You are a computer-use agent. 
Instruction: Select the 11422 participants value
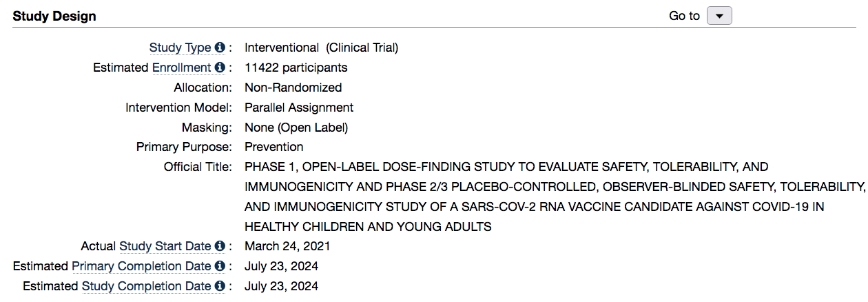[296, 68]
